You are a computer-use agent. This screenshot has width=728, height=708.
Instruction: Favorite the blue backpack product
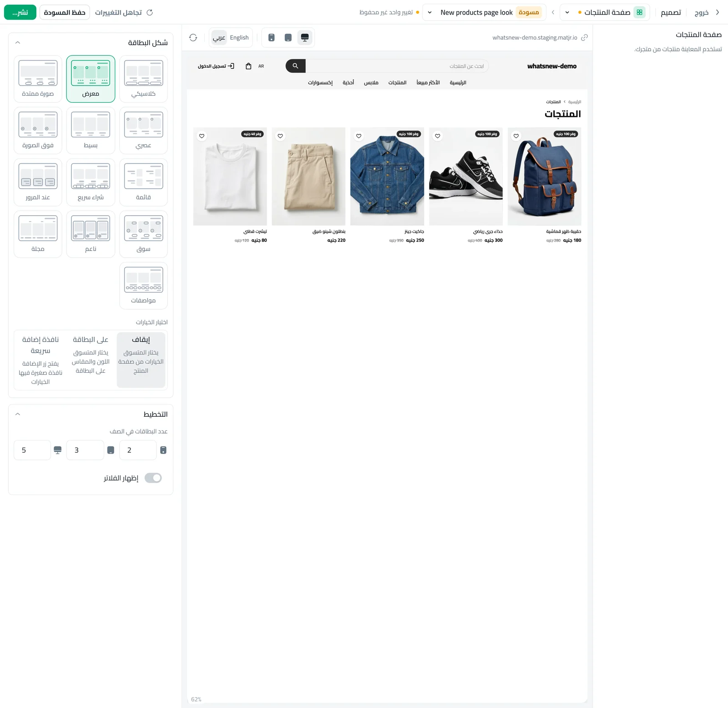(516, 136)
